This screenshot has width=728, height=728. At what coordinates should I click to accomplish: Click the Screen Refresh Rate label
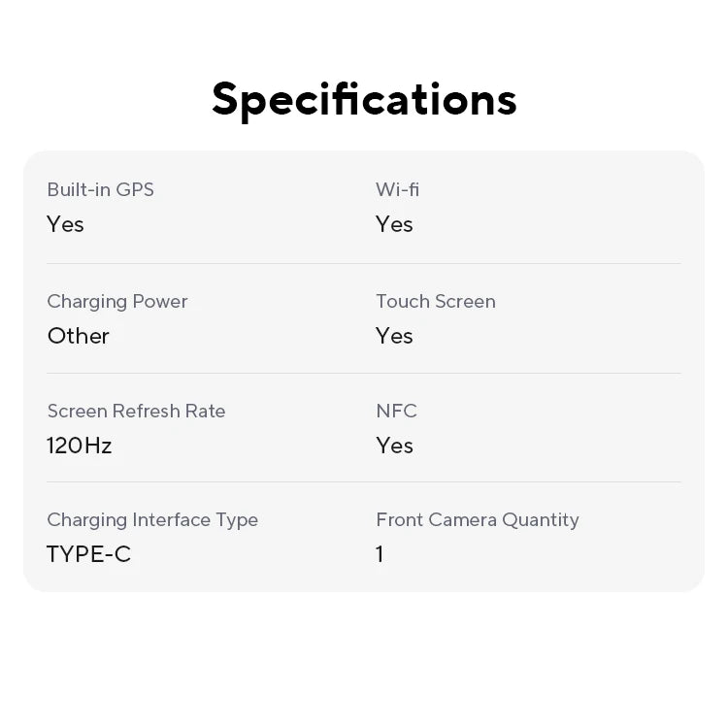[x=136, y=411]
